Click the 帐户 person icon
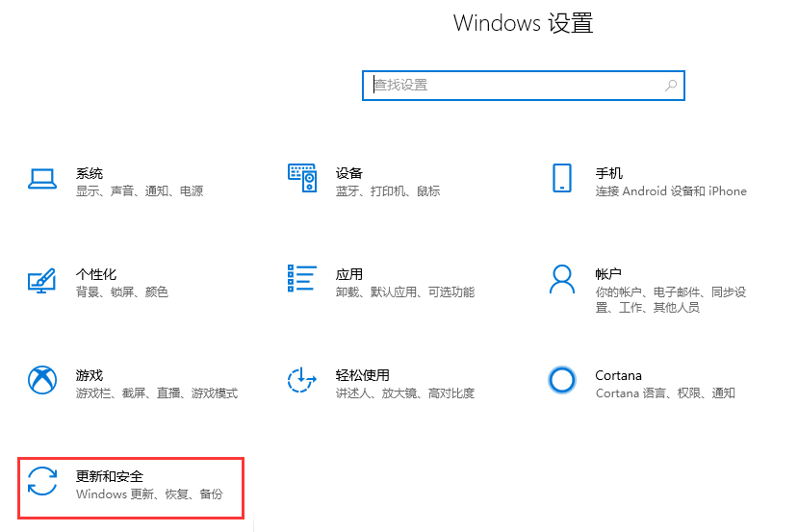Screen dimensions: 798x532 click(x=562, y=279)
